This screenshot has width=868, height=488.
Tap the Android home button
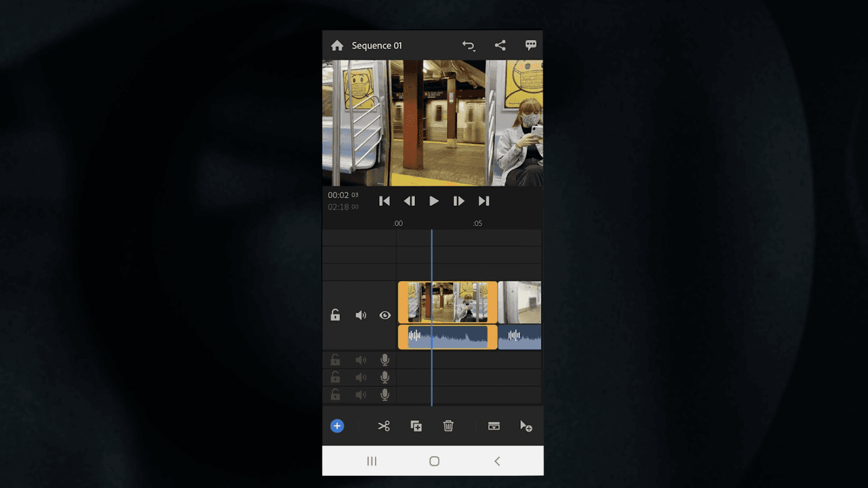[435, 461]
